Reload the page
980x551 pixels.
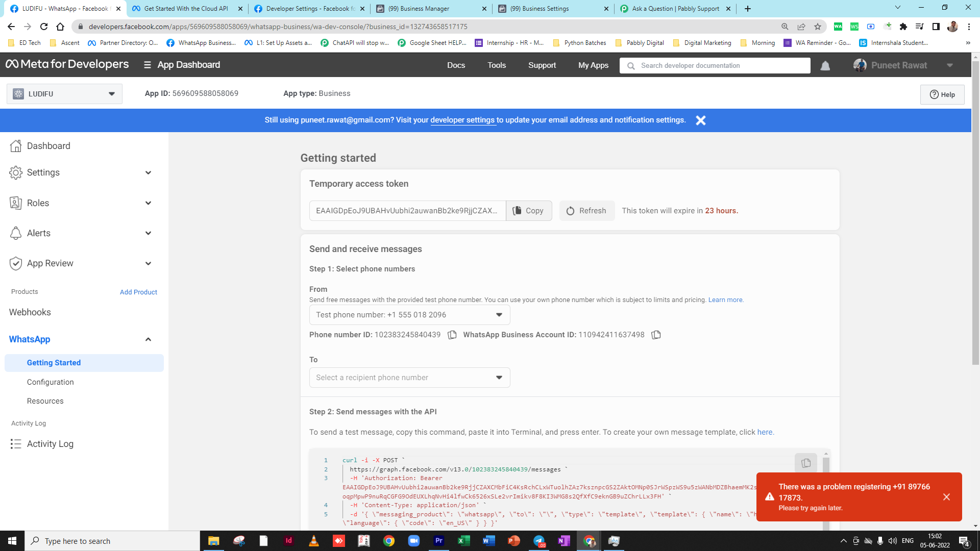[x=44, y=27]
